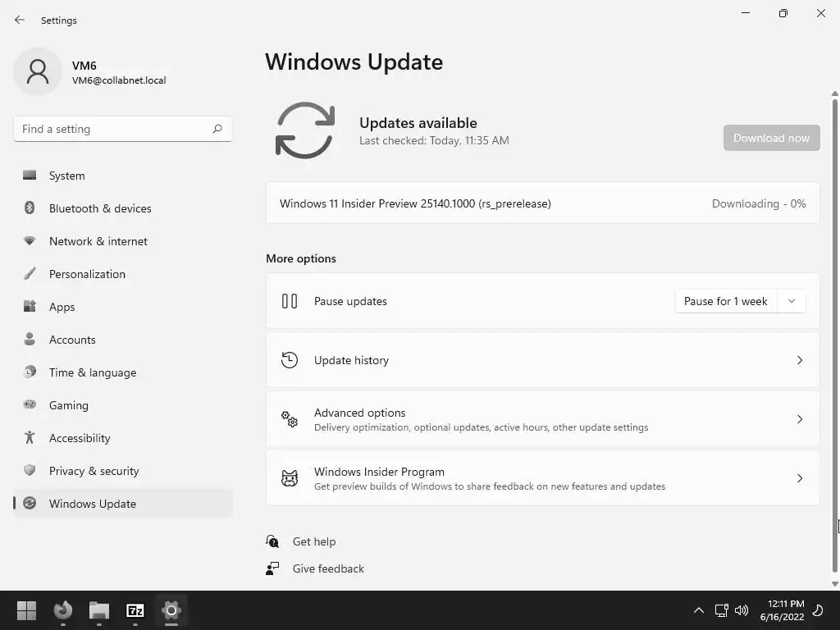
Task: Click the VM6@collabnet.local account text
Action: click(x=119, y=80)
